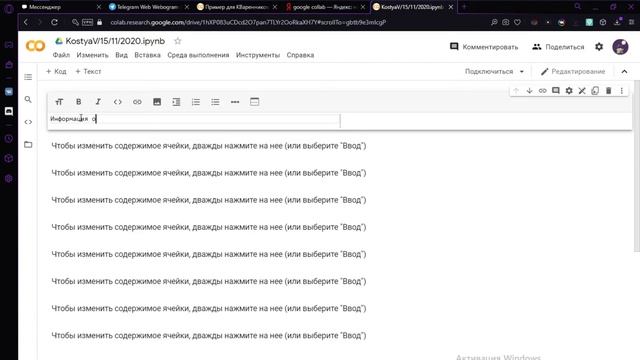Open the Colab home logo
640x360 pixels.
pos(36,46)
